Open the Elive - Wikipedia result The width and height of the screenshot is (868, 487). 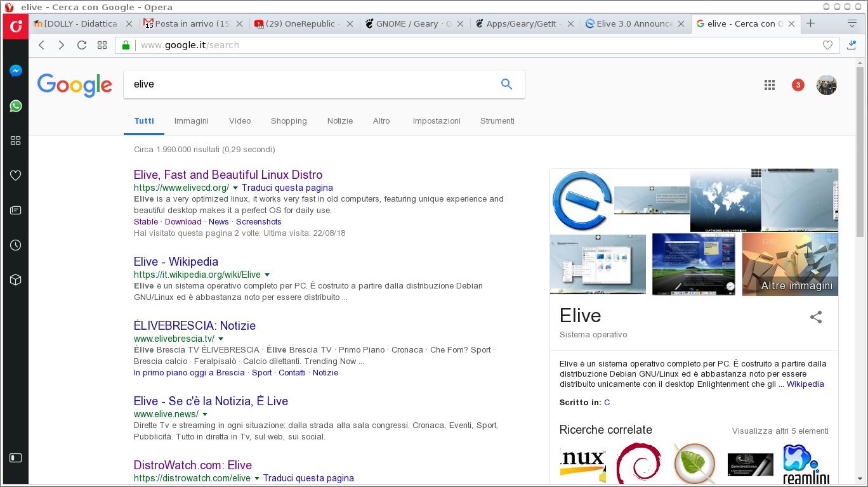[x=176, y=261]
